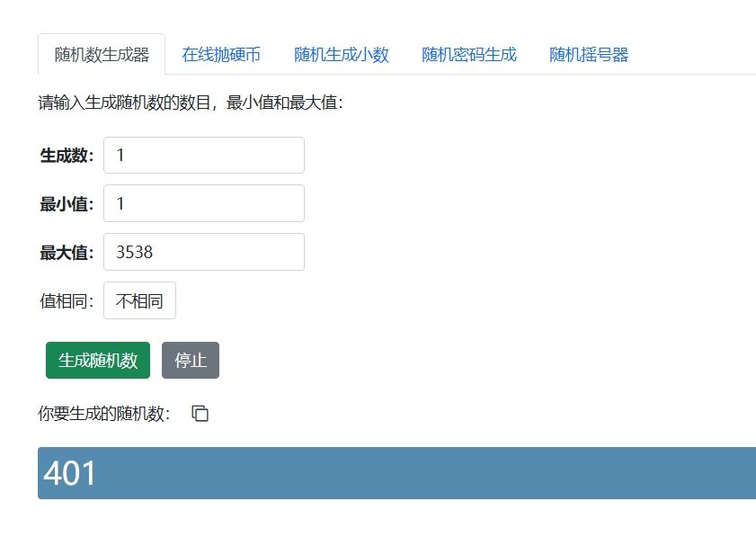Click the gray 停止 button
756x537 pixels.
[x=191, y=361]
